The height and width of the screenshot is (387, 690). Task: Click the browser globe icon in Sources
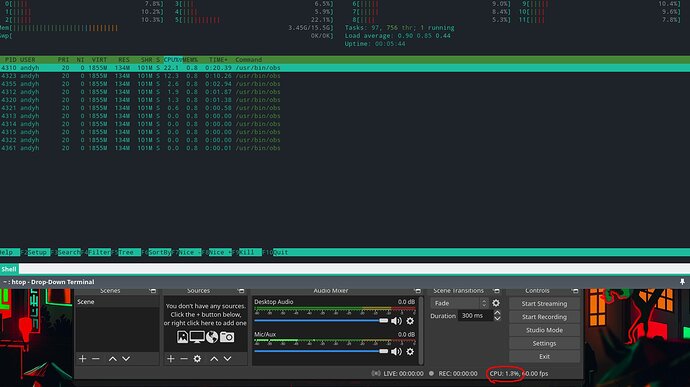click(x=212, y=337)
